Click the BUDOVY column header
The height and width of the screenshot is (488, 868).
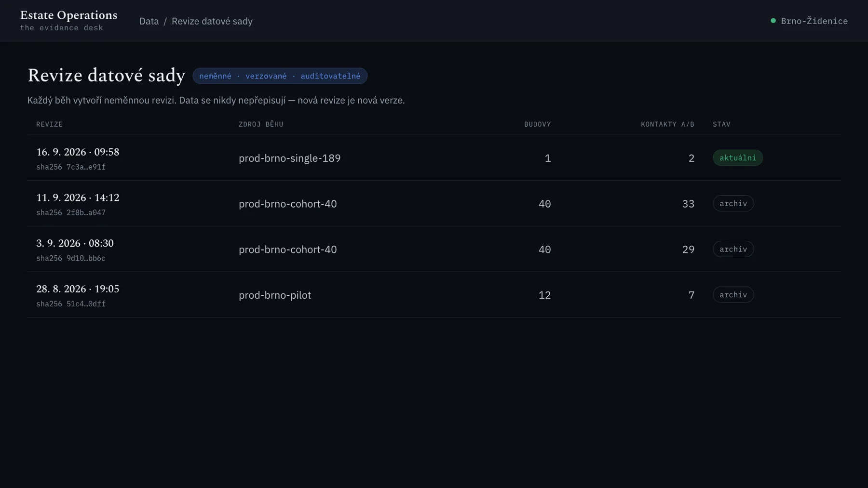tap(537, 124)
